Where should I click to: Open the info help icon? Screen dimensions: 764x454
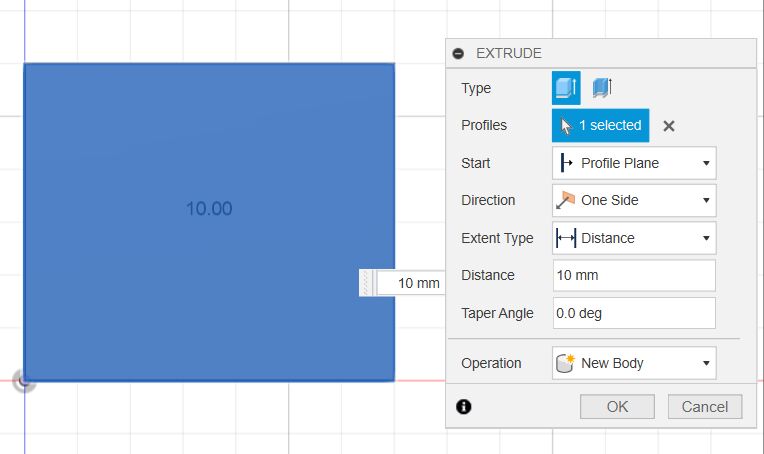coord(464,406)
